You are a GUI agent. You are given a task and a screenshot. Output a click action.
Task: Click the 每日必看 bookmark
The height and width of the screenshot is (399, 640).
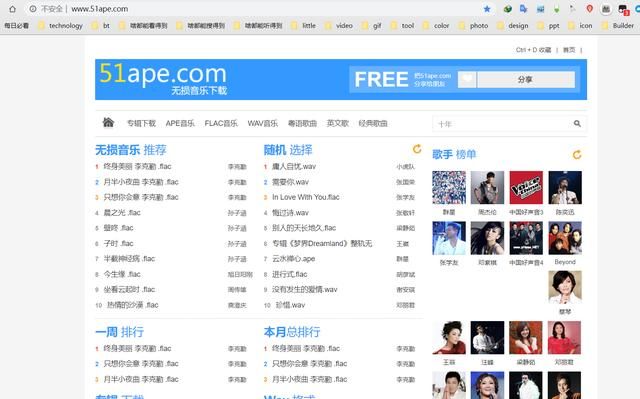point(16,26)
